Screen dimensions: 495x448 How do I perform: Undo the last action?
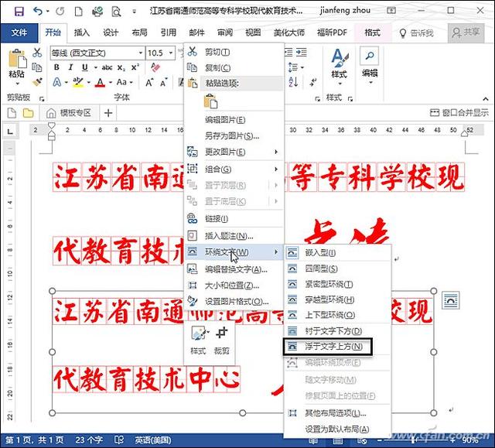38,11
